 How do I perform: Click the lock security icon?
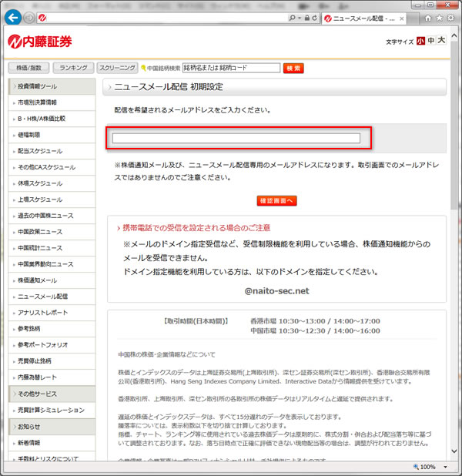(x=307, y=18)
